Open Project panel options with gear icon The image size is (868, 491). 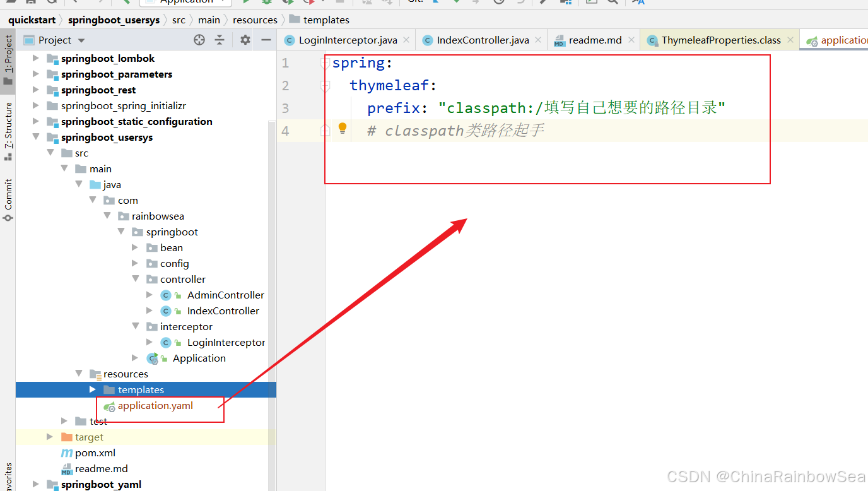pos(245,40)
